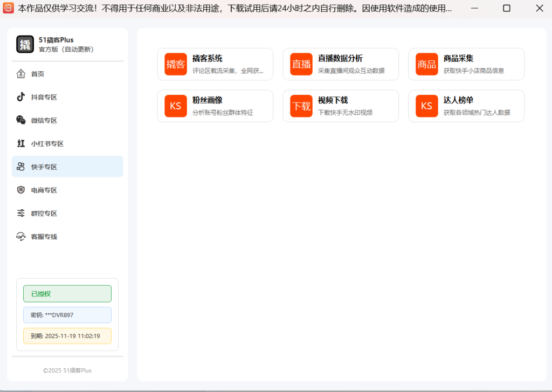Click the app icon in title bar
The width and height of the screenshot is (552, 392).
tap(9, 8)
